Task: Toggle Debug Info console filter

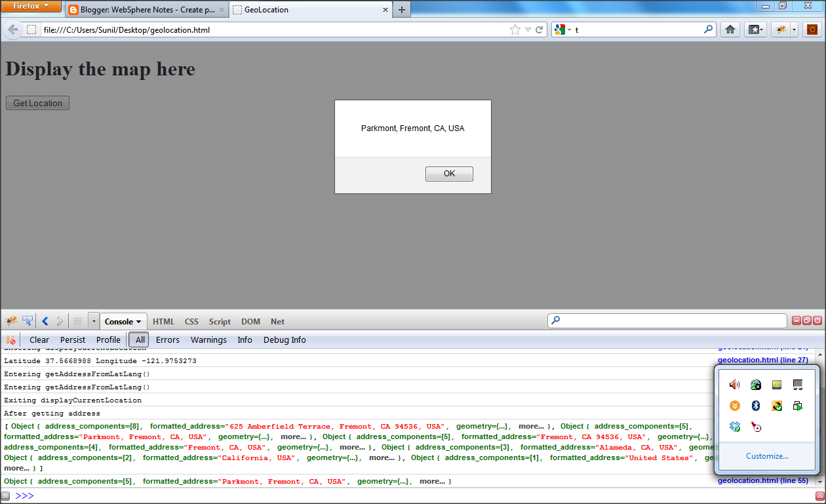Action: (285, 339)
